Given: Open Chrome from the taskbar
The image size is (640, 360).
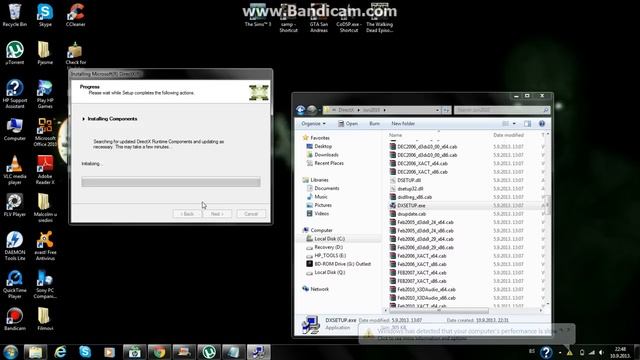Looking at the screenshot, I should [159, 352].
